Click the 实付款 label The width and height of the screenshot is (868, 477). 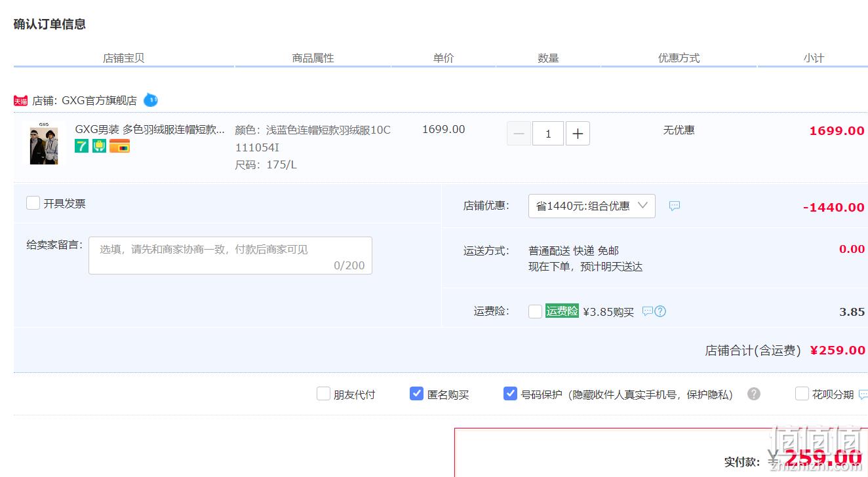742,463
